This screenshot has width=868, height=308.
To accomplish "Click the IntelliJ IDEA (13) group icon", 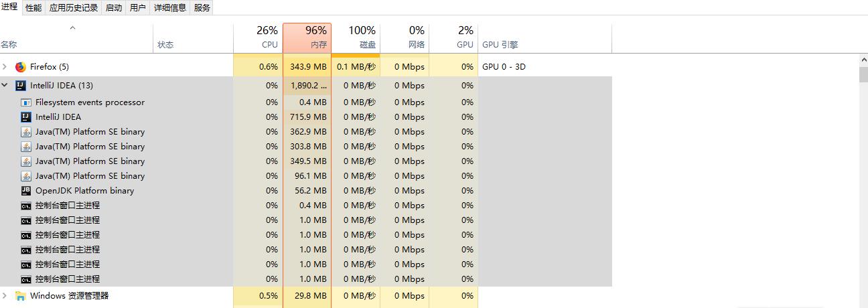I will click(20, 86).
